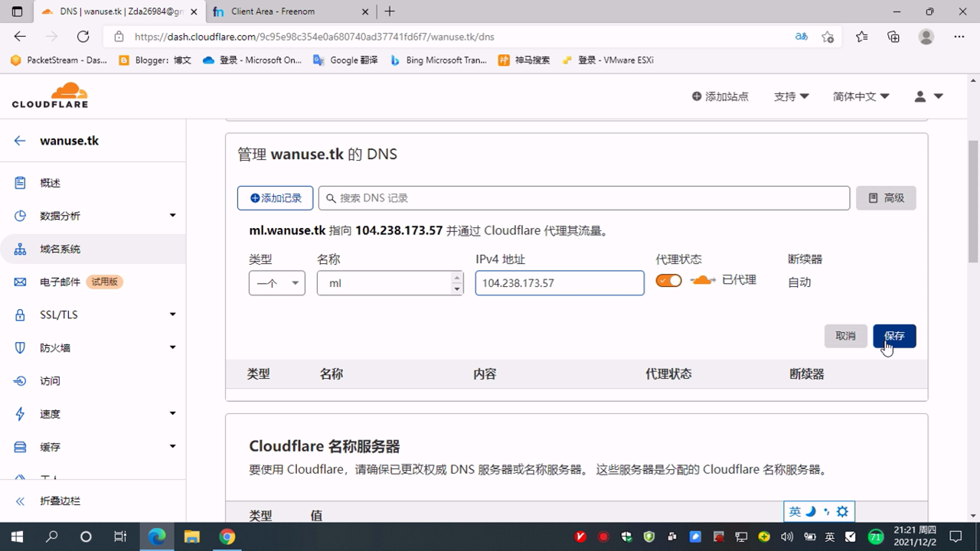Click 添加站点 add site link

tap(720, 96)
